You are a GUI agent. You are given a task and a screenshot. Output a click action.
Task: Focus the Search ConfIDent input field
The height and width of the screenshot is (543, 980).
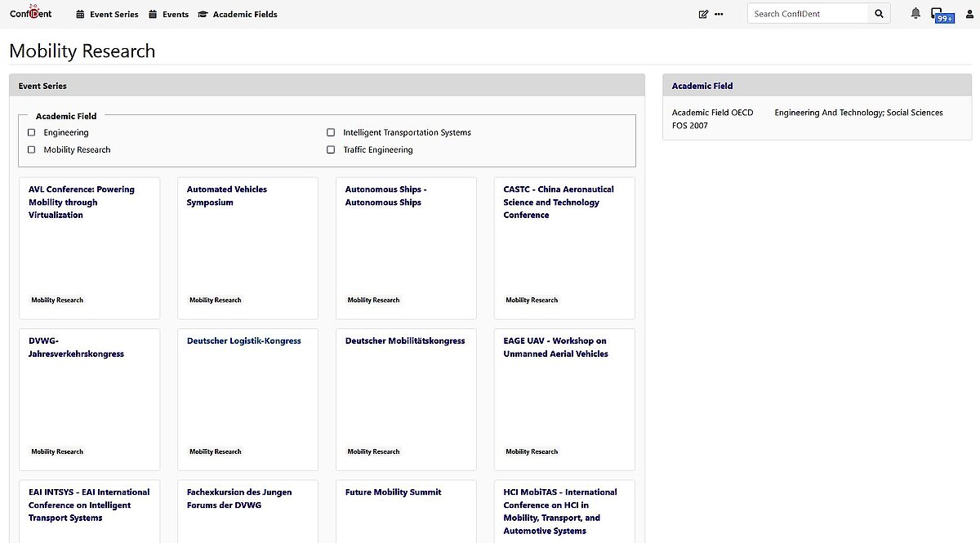(x=808, y=14)
